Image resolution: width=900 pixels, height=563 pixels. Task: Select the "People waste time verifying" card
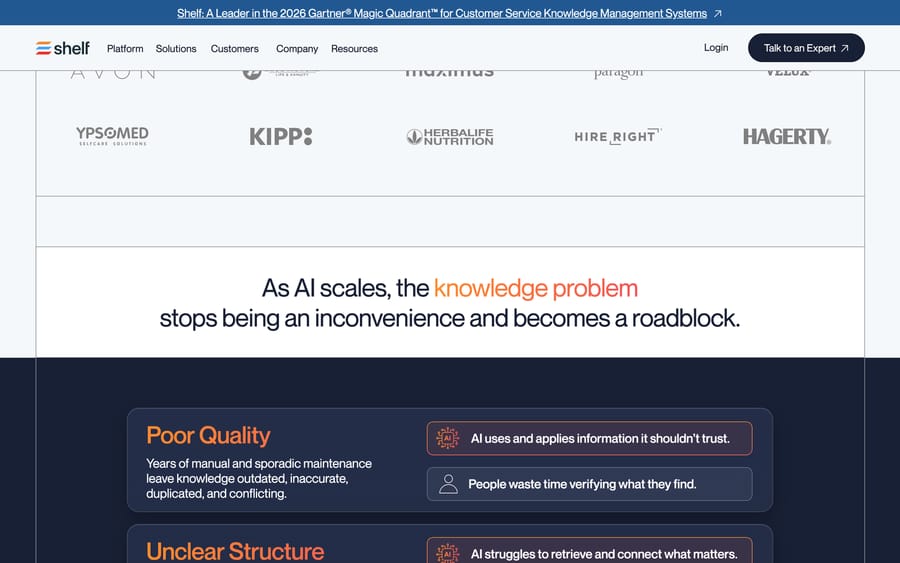(x=589, y=484)
